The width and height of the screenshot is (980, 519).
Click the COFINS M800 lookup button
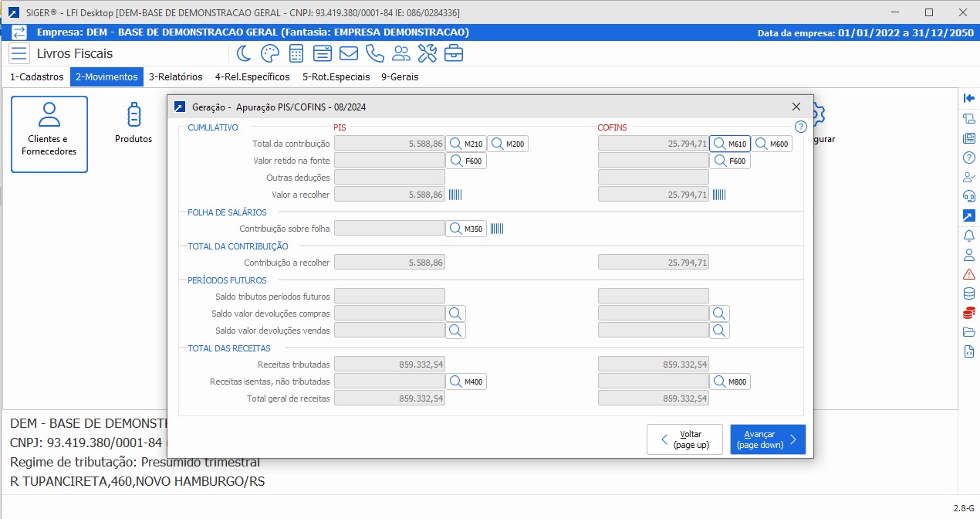click(730, 382)
